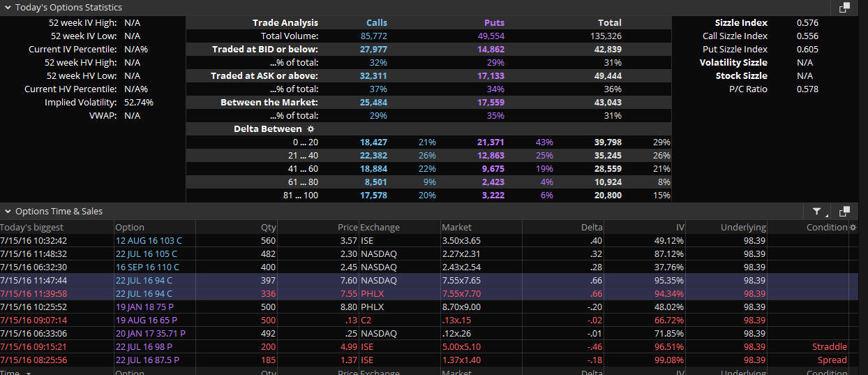868x375 pixels.
Task: Sort by the Qty column header
Action: (x=268, y=227)
